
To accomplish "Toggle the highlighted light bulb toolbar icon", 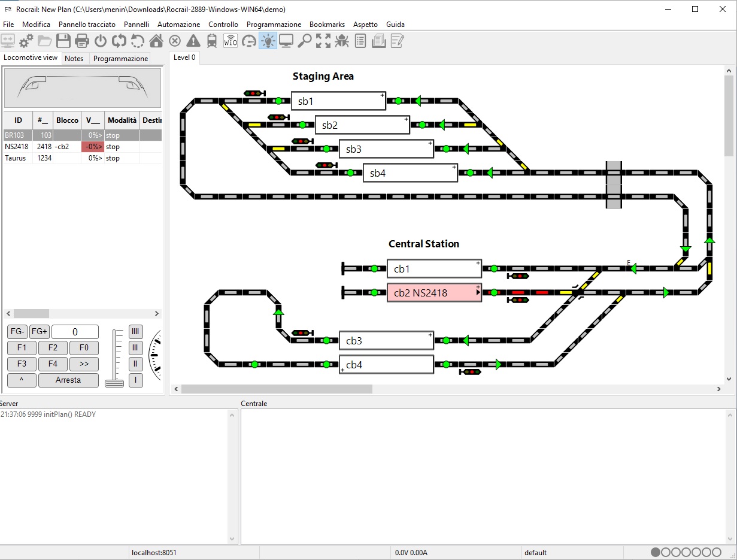I will coord(268,41).
